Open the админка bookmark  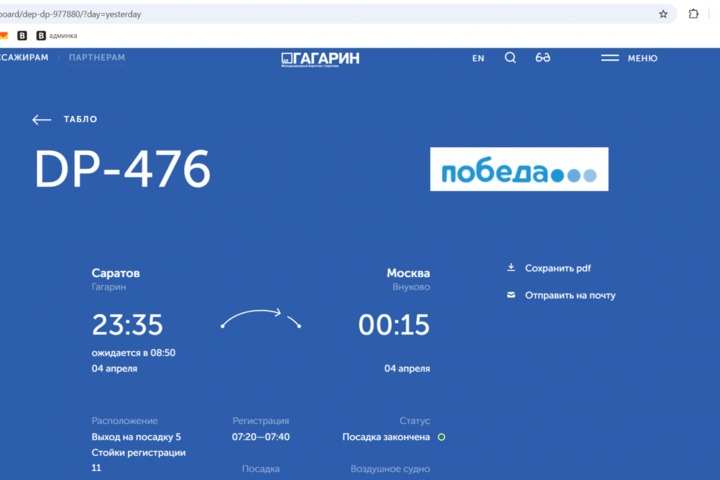(x=56, y=35)
